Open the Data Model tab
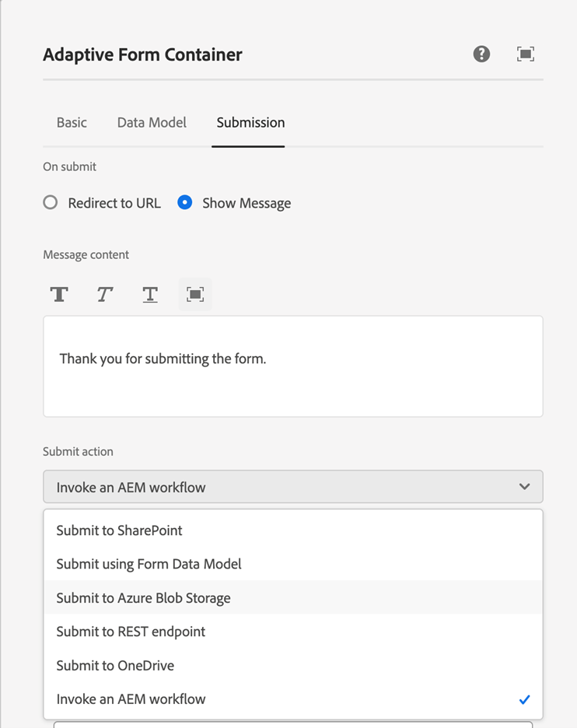577x728 pixels. click(x=152, y=122)
